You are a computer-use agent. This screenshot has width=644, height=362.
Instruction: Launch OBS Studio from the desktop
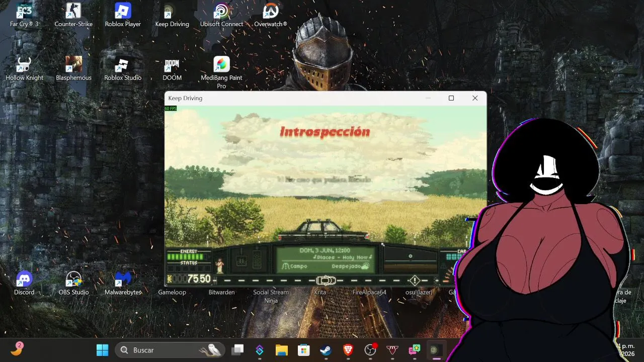[73, 283]
